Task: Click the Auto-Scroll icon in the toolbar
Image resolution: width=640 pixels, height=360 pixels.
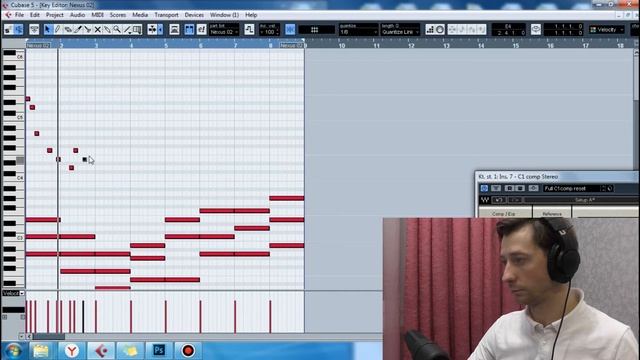Action: tap(152, 29)
